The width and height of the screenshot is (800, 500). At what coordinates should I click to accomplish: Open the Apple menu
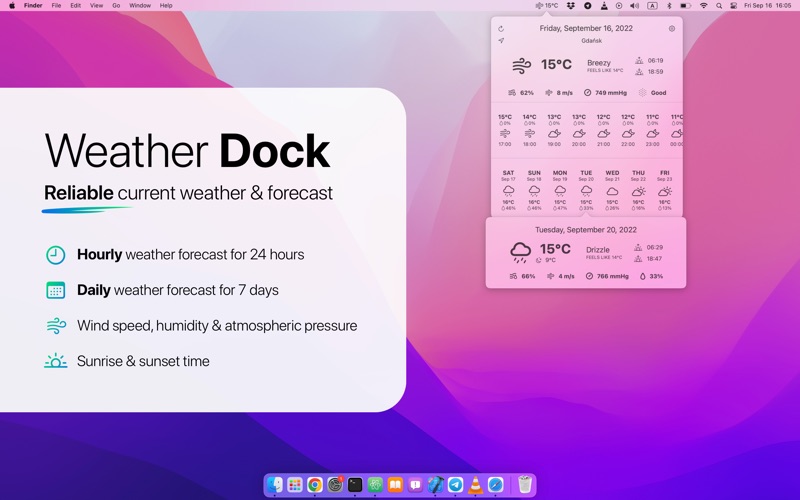pos(12,6)
